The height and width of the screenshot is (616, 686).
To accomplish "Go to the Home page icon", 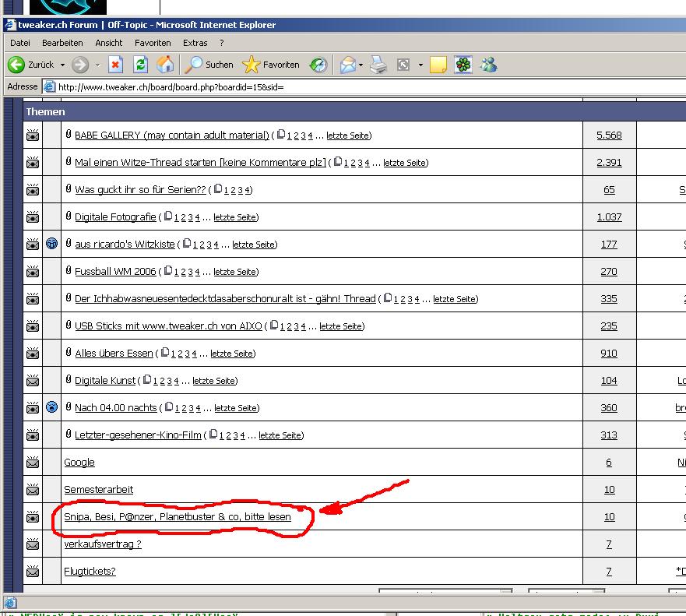I will [165, 65].
